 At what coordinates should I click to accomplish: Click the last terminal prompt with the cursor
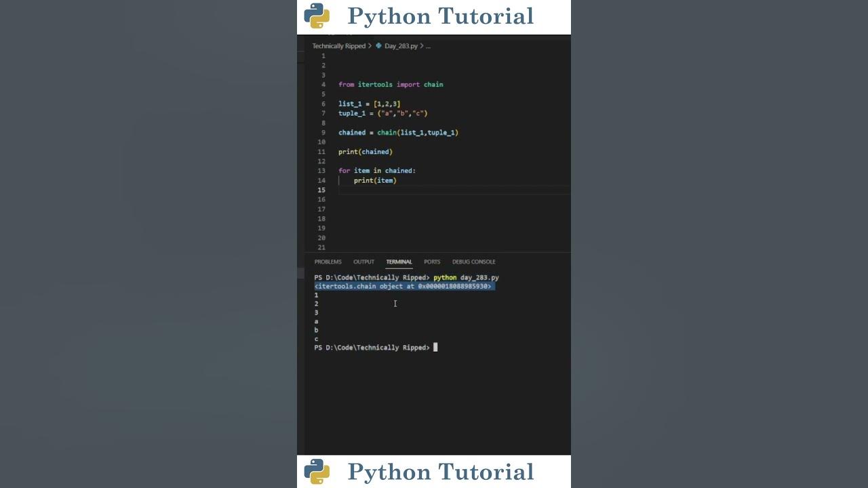click(x=376, y=348)
